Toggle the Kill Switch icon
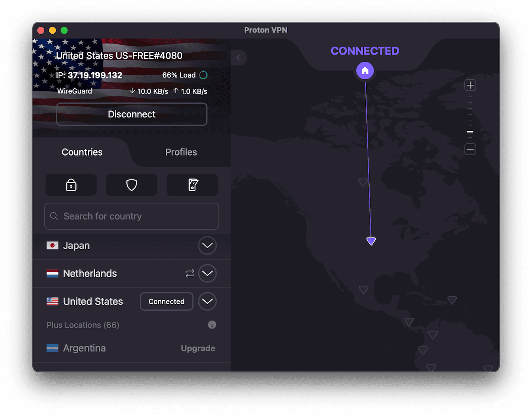Image resolution: width=532 pixels, height=415 pixels. 192,185
